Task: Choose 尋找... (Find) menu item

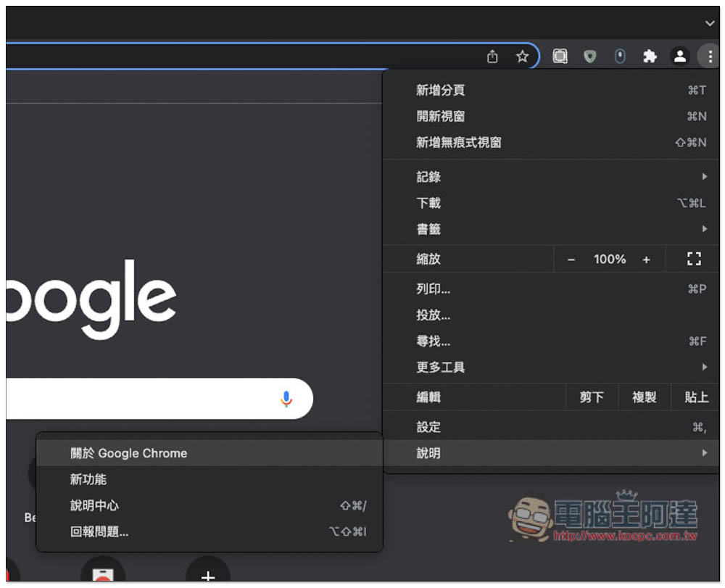Action: 552,341
